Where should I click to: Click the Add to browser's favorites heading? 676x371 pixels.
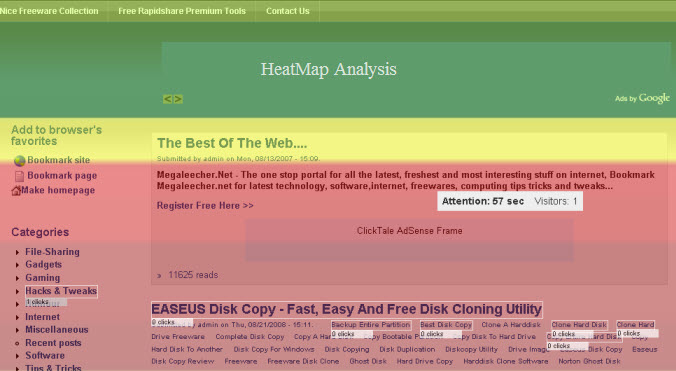pos(56,135)
